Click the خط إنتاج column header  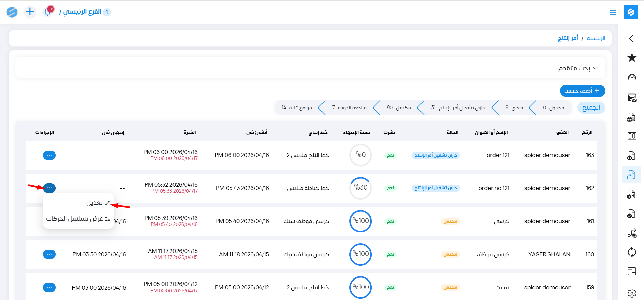[x=318, y=132]
